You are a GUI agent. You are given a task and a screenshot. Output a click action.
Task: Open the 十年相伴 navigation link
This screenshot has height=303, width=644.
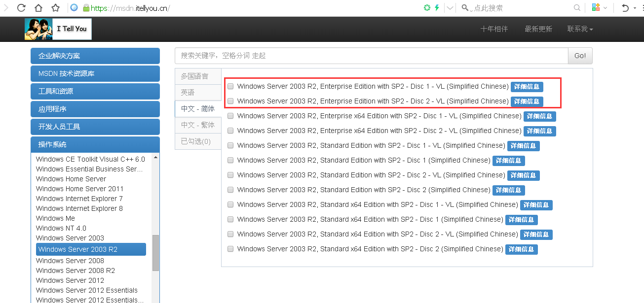pos(494,29)
